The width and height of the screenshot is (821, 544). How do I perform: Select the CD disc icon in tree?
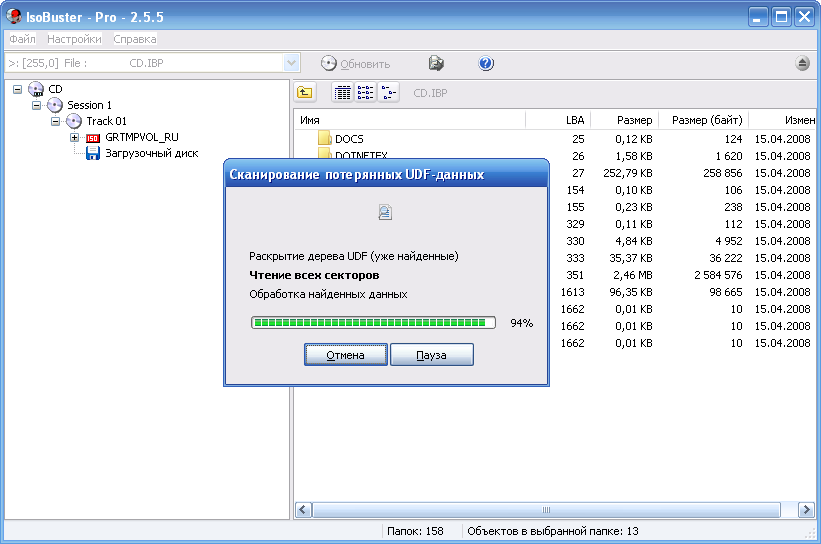click(x=36, y=89)
